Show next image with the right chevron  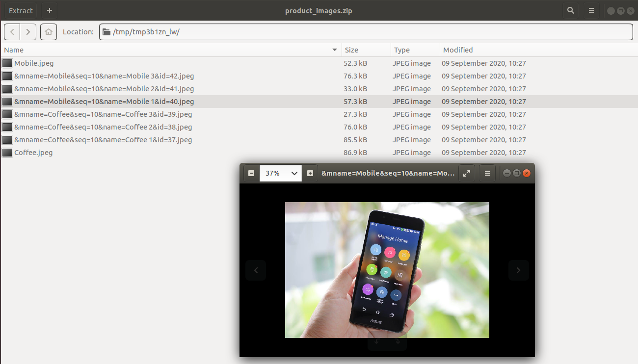point(518,270)
